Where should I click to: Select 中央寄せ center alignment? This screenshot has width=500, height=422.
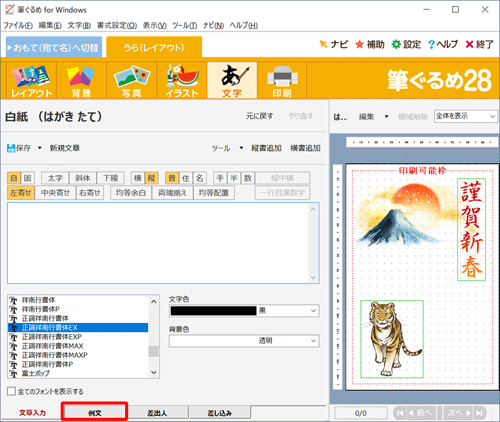click(x=55, y=193)
